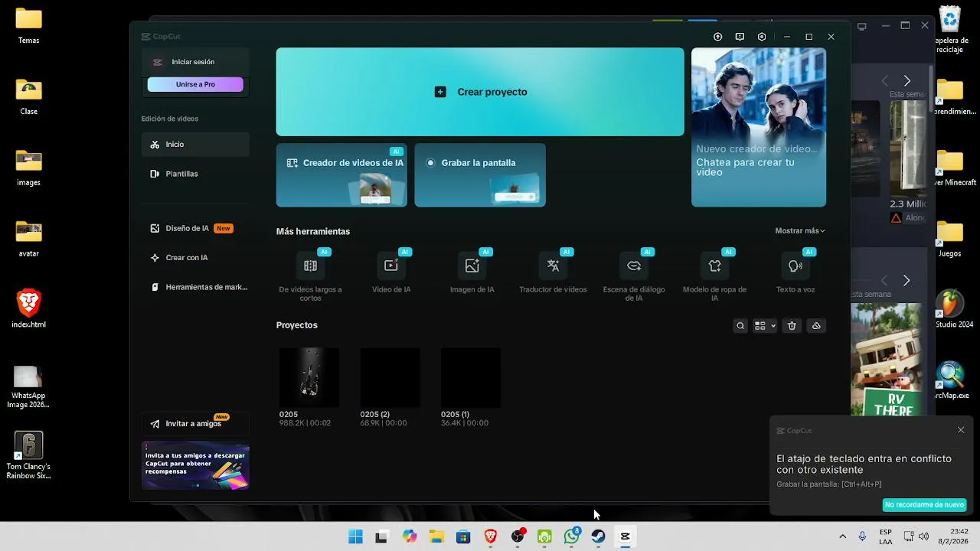Click Unirse a Pro button
The image size is (980, 551).
click(195, 84)
